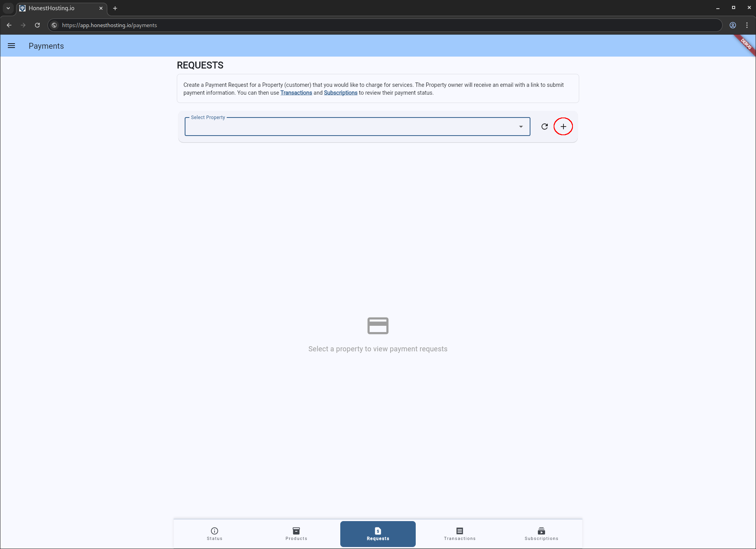The width and height of the screenshot is (756, 549).
Task: Follow the Transactions link in description
Action: point(296,93)
